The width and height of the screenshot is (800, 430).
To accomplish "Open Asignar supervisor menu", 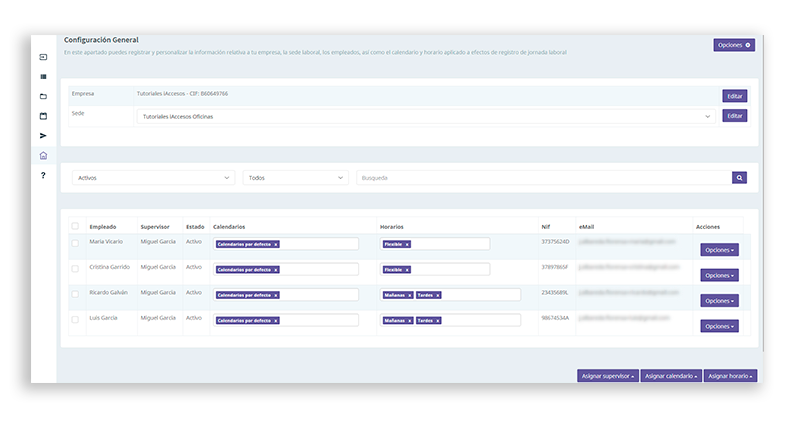I will coord(607,376).
